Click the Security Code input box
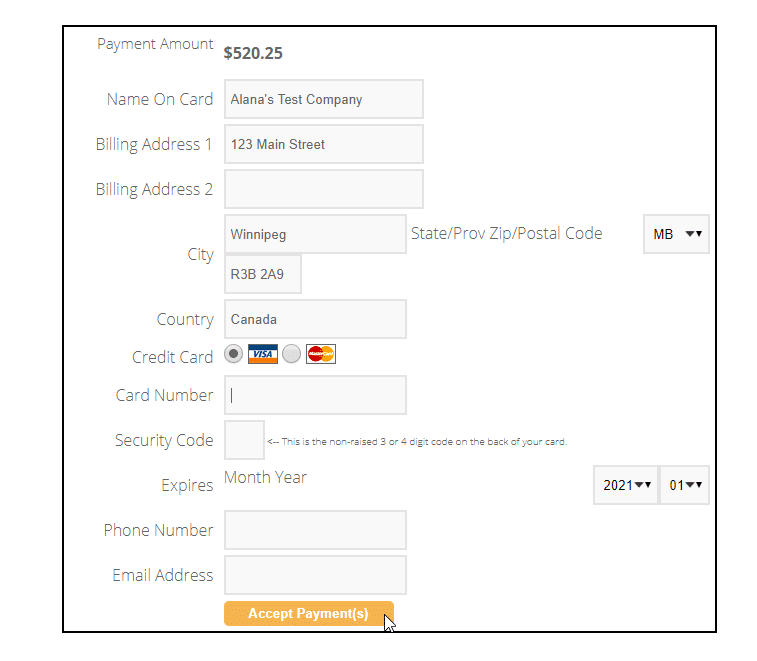The image size is (757, 661). point(244,440)
